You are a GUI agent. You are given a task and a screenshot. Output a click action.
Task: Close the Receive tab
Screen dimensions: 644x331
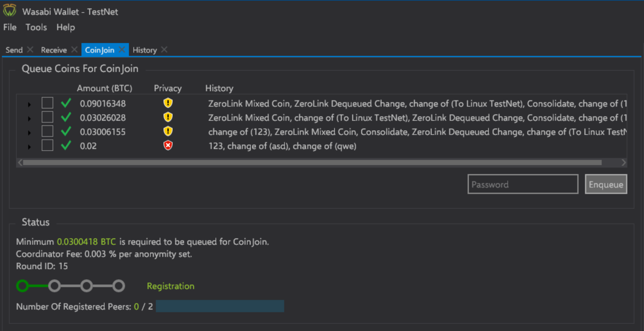74,50
